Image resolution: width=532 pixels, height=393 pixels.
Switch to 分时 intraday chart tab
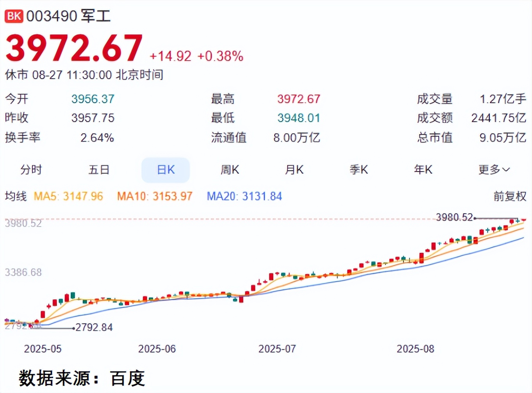[31, 170]
